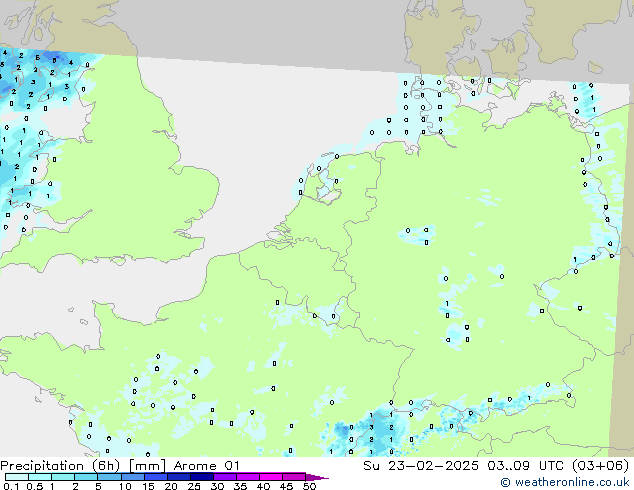Select the 0.5–1 mm legend color box
Image resolution: width=634 pixels, height=490 pixels.
[40, 477]
